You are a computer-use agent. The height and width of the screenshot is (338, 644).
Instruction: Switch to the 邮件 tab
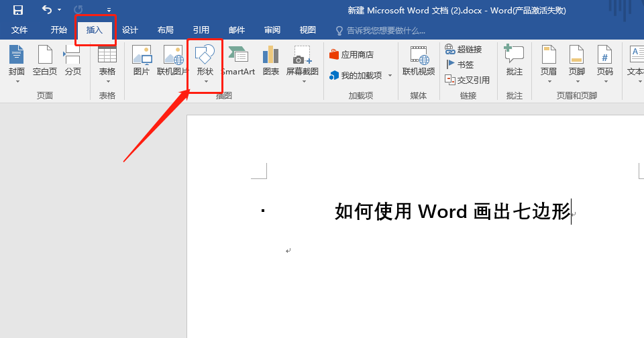237,30
